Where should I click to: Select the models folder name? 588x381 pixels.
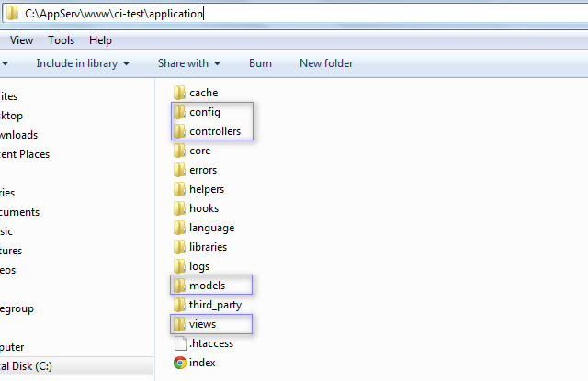pyautogui.click(x=207, y=286)
